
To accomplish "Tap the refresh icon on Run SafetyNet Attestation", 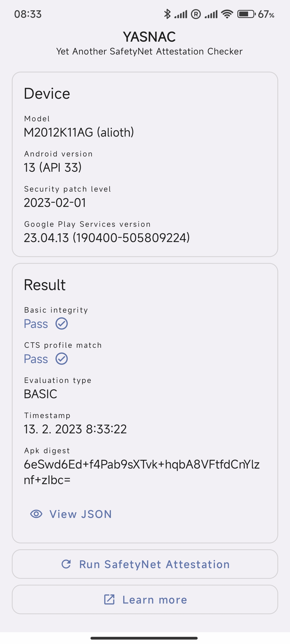I will 66,564.
